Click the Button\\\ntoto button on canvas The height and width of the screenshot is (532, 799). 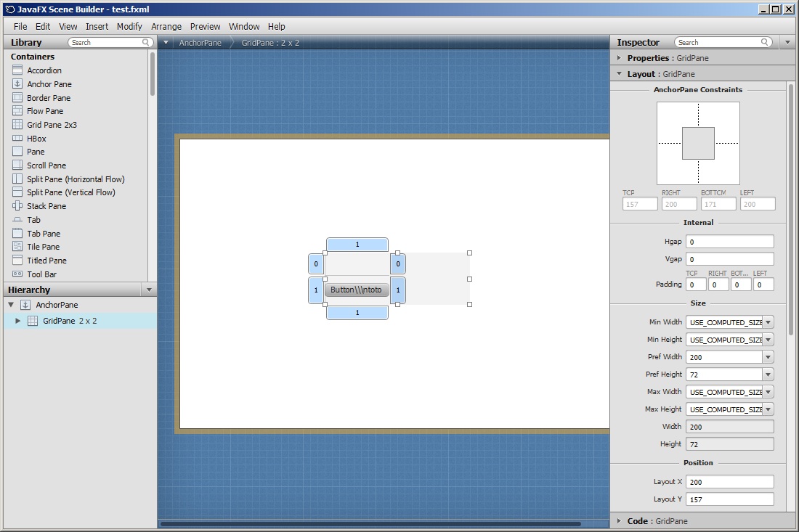[356, 290]
